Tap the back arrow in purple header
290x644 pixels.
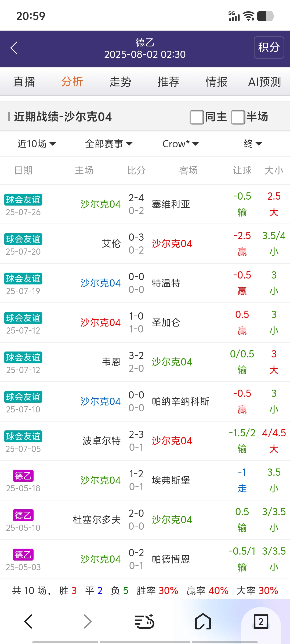[14, 48]
